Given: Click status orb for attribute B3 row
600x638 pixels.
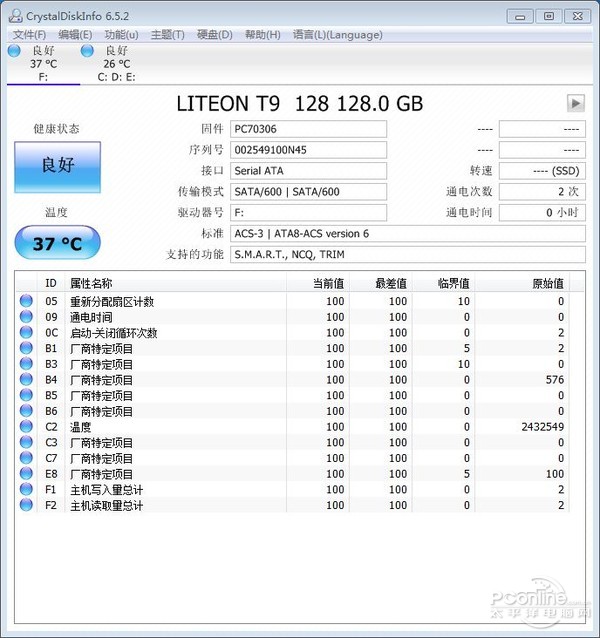Looking at the screenshot, I should (26, 364).
